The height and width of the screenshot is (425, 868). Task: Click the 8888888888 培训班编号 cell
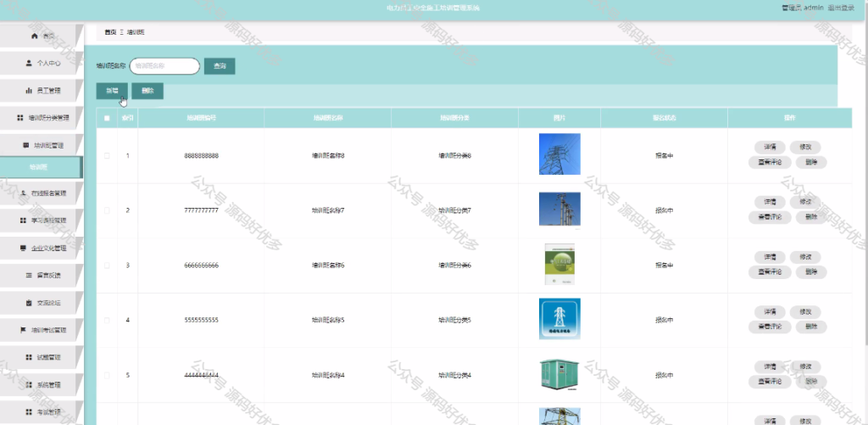[x=202, y=156]
